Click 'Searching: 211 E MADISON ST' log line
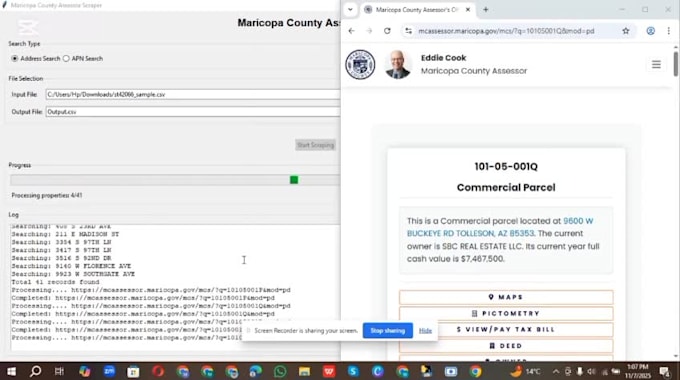The width and height of the screenshot is (680, 380). pos(65,234)
